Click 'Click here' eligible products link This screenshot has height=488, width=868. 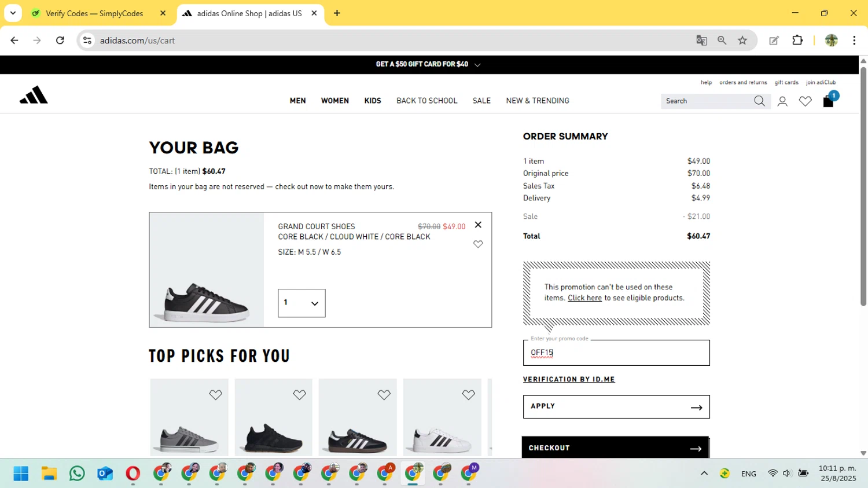[584, 298]
